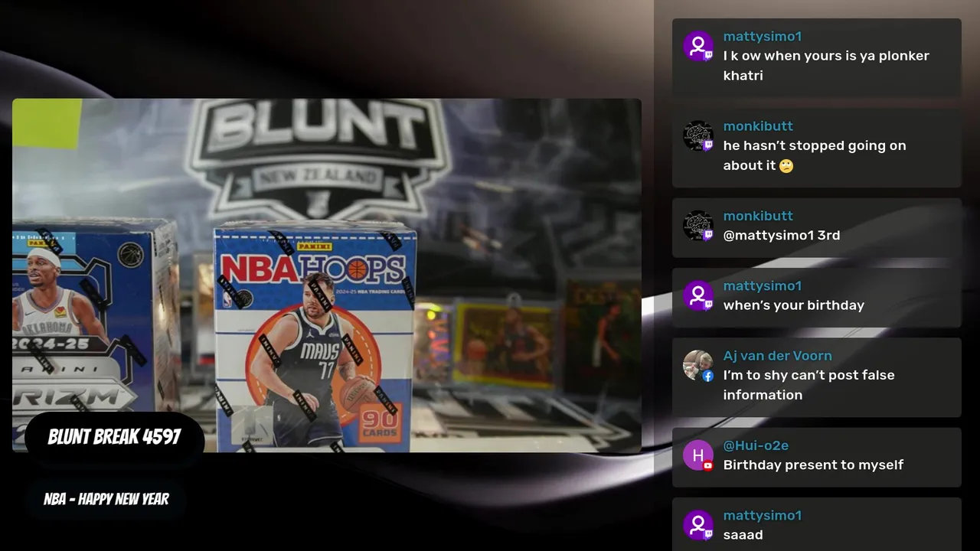Click monkibutt's avatar on the '@mattysimo1 3rd' message
This screenshot has width=980, height=551.
(697, 226)
